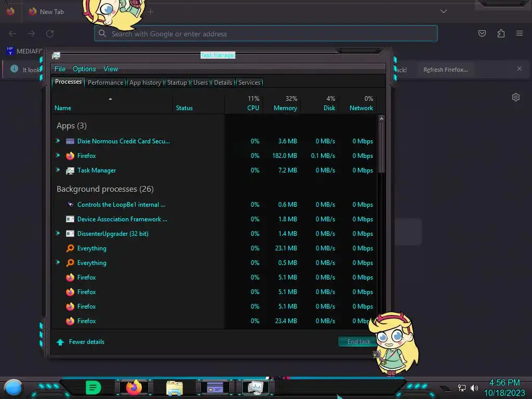Switch to the Details tab
532x399 pixels.
point(223,83)
